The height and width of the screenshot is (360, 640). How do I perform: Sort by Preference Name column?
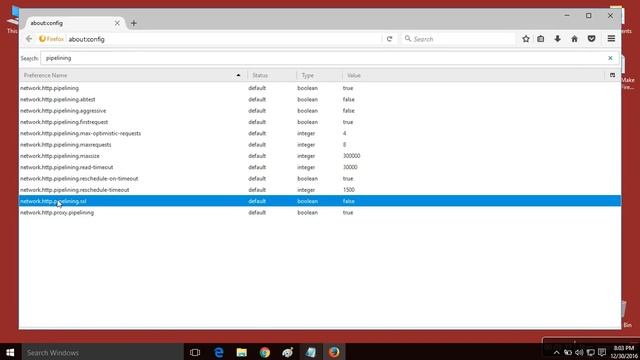tap(133, 76)
